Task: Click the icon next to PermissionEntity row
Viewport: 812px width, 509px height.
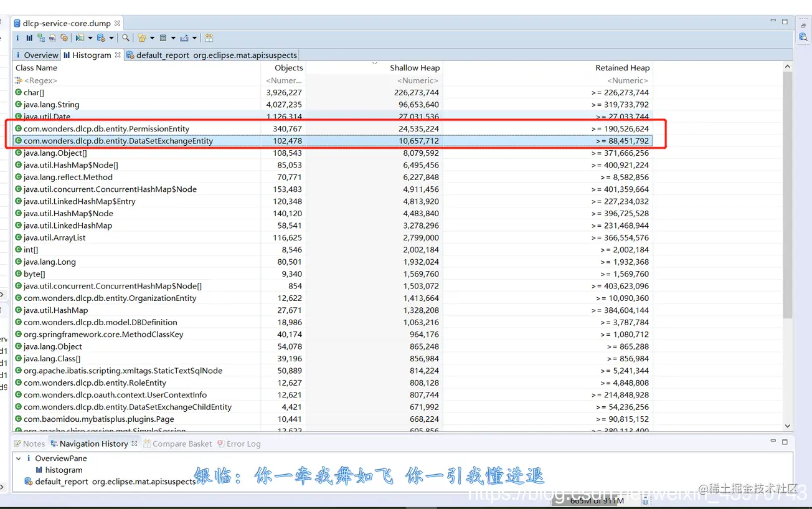Action: 19,129
